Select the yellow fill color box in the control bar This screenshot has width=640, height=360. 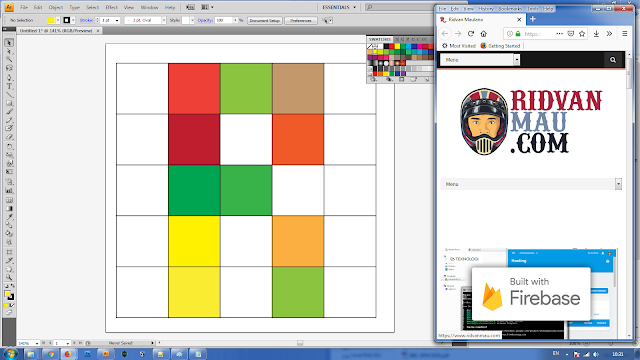pos(51,20)
